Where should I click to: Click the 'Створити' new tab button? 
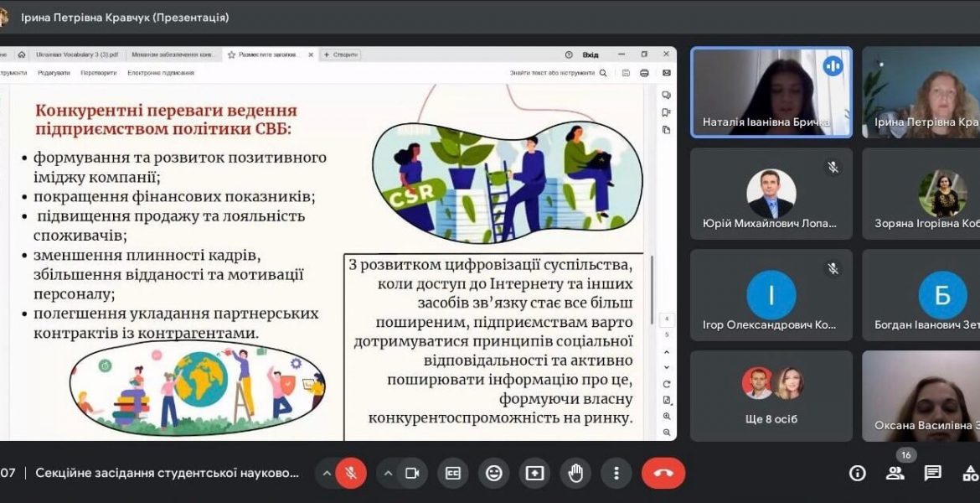[x=340, y=54]
